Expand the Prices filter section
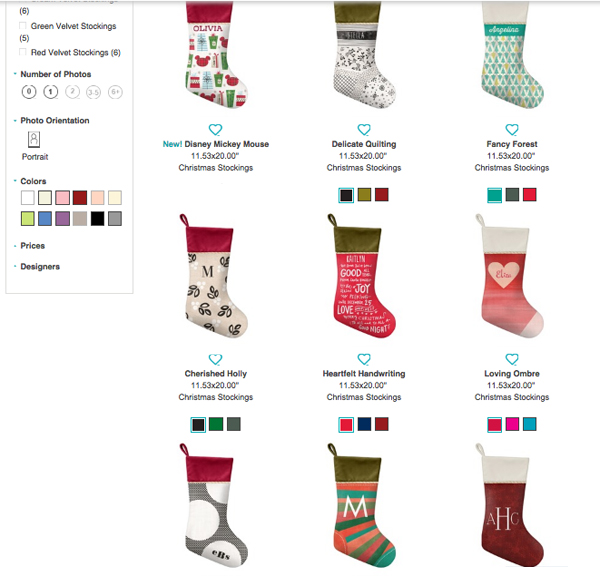The width and height of the screenshot is (600, 576). (33, 246)
